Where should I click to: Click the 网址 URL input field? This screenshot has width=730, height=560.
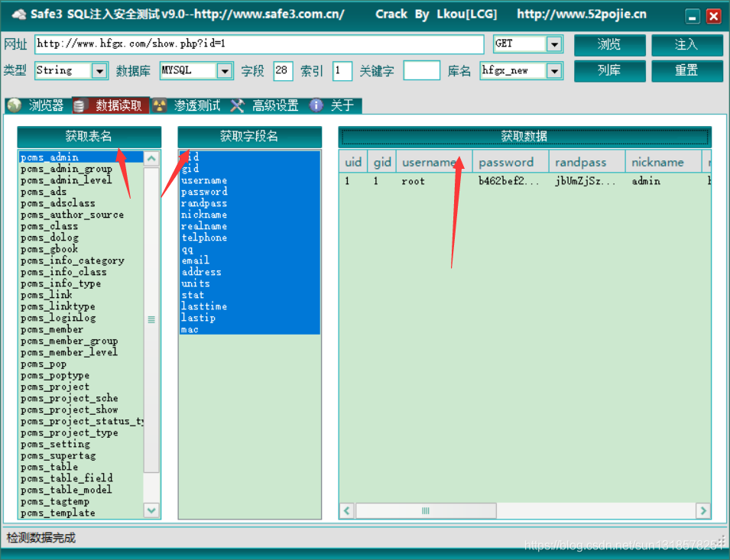click(x=259, y=44)
